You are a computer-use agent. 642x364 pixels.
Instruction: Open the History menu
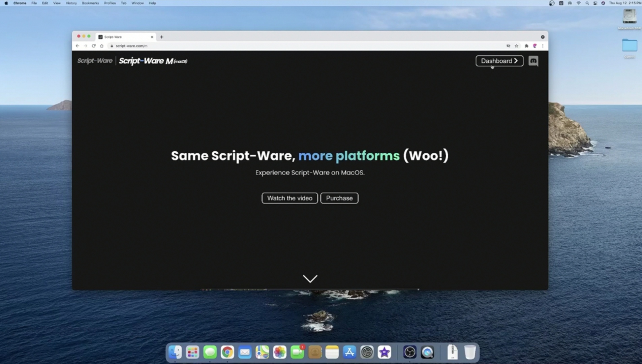click(x=71, y=3)
